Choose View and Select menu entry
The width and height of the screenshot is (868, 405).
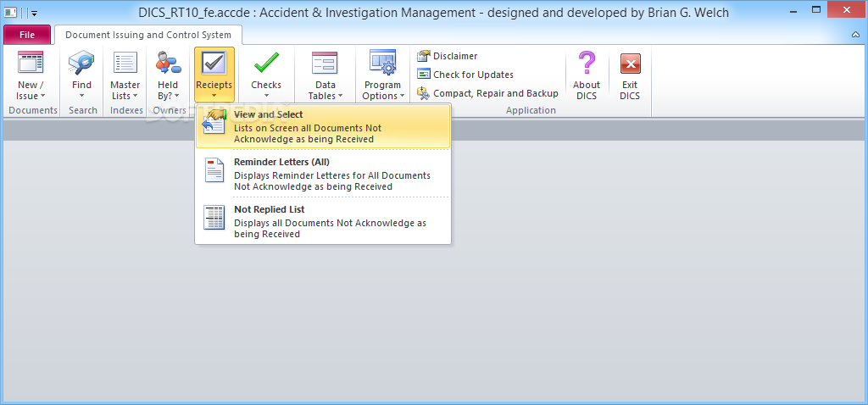tap(323, 126)
